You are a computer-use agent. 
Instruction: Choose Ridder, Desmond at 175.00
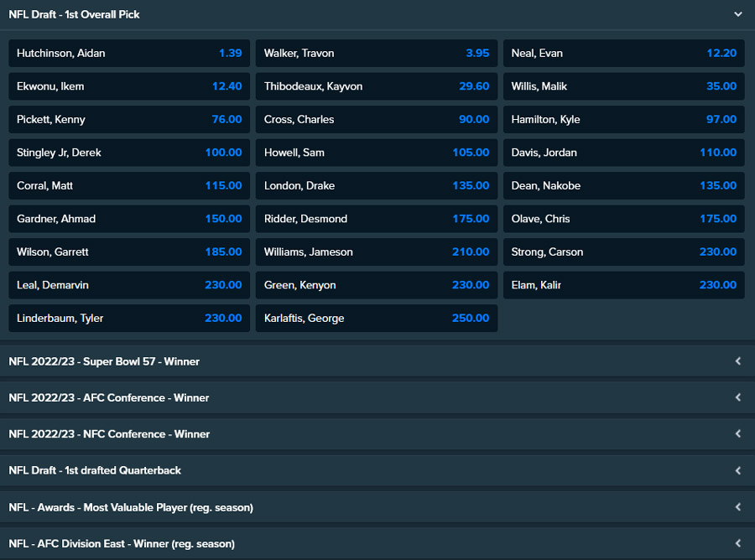coord(377,219)
